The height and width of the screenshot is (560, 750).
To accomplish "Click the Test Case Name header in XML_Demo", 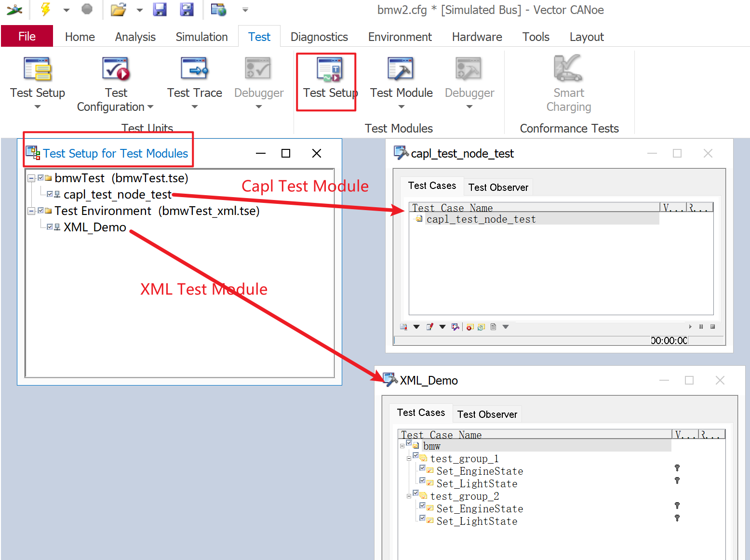I will (x=535, y=434).
